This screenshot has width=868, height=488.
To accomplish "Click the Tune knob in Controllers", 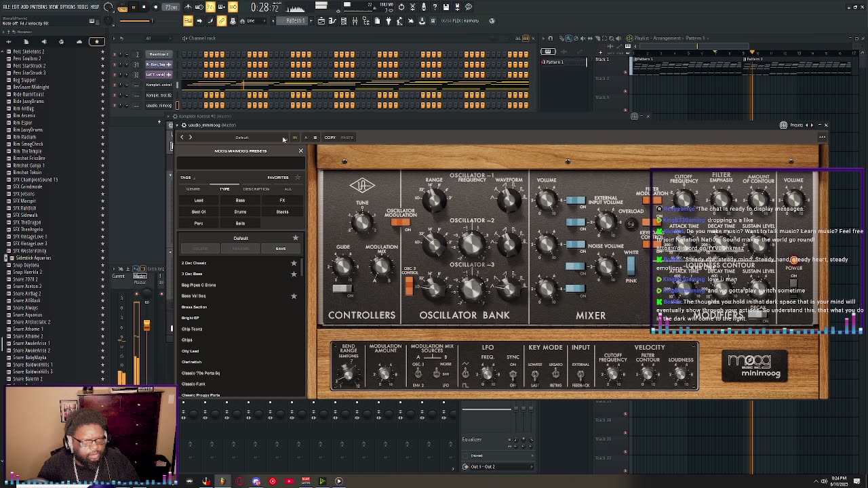I will (362, 221).
